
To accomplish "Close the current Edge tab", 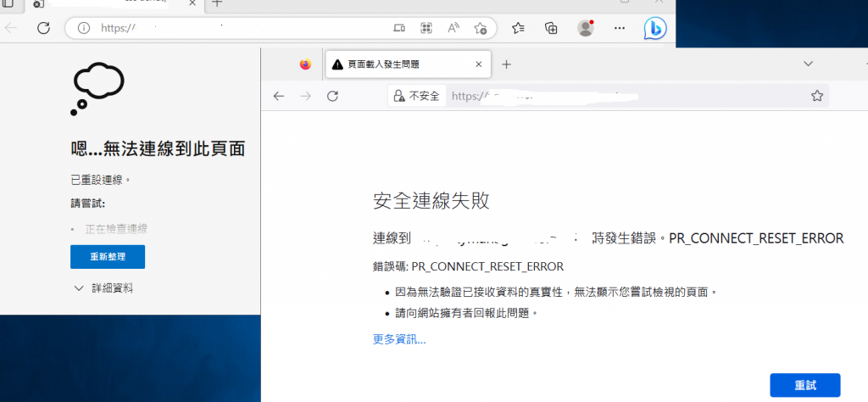I will coord(192,3).
